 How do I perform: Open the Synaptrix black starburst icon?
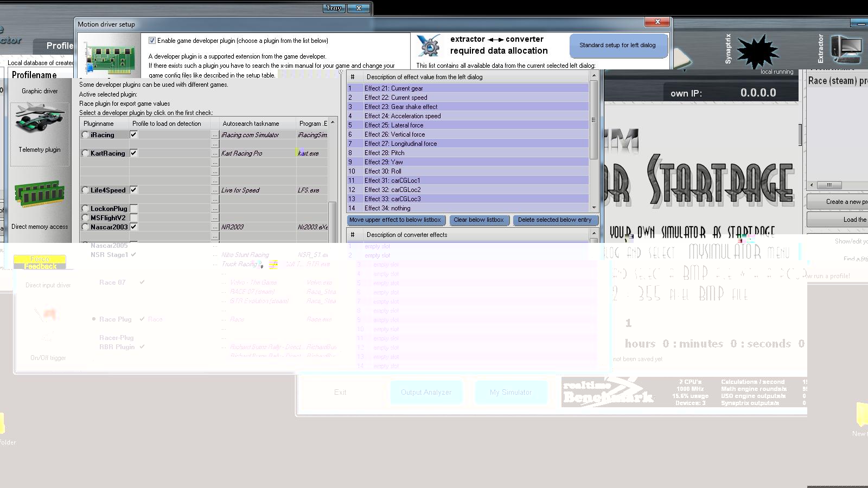coord(758,52)
